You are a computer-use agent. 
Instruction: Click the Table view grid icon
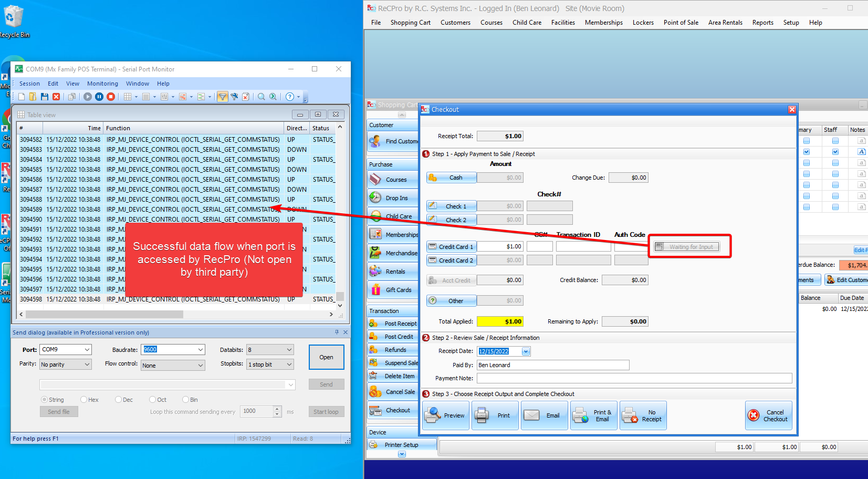pyautogui.click(x=128, y=97)
